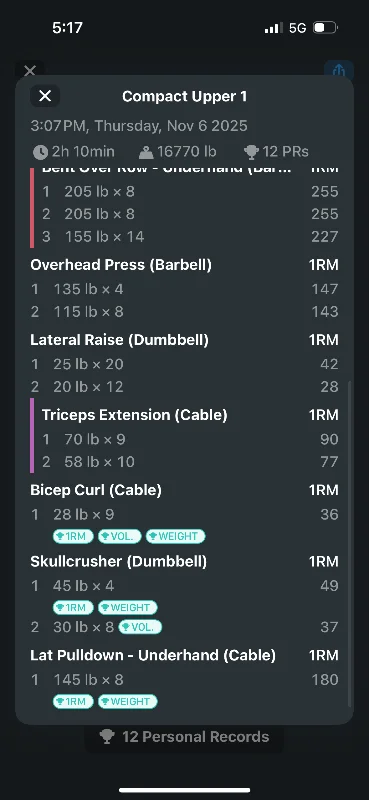Viewport: 369px width, 800px height.
Task: Tap the WEIGHT badge under Bicep Curl
Action: point(176,536)
